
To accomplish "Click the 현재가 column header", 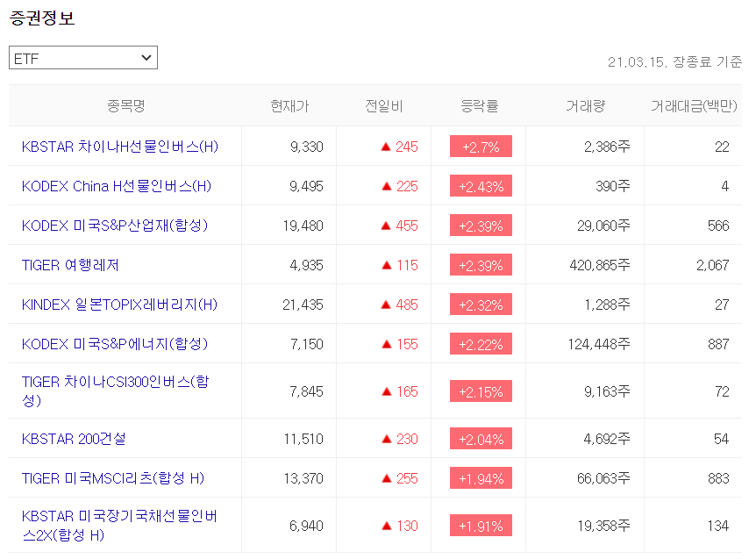I will pyautogui.click(x=289, y=106).
